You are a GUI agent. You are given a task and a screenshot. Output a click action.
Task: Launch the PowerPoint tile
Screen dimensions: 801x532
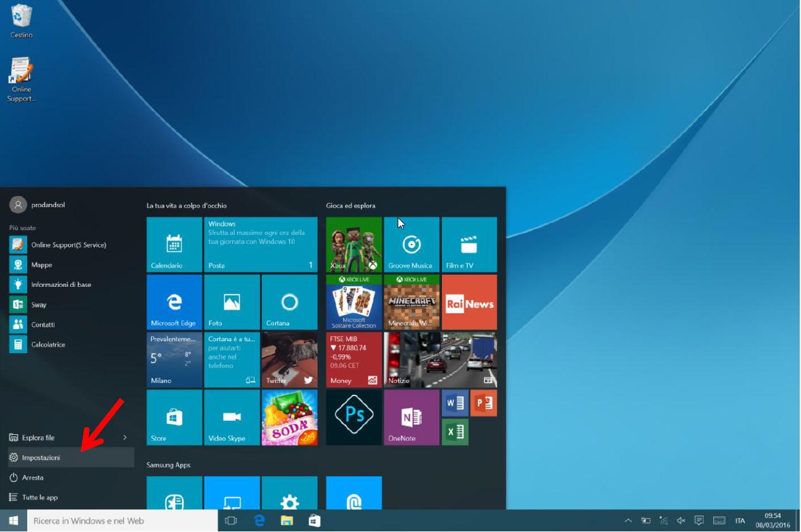484,403
